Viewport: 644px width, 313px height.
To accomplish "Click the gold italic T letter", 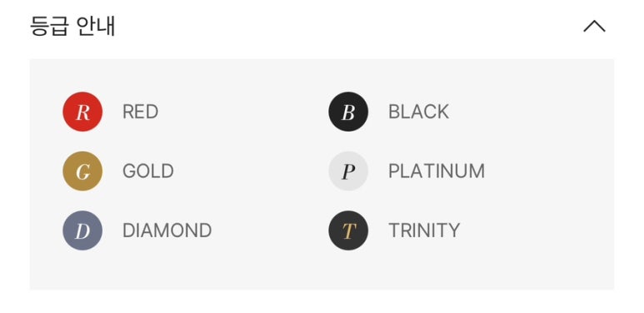I will (348, 231).
